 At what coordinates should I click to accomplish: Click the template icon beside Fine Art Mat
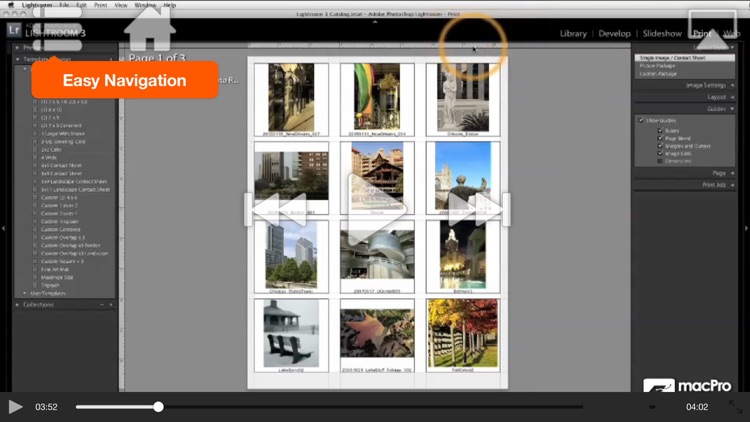coord(35,269)
